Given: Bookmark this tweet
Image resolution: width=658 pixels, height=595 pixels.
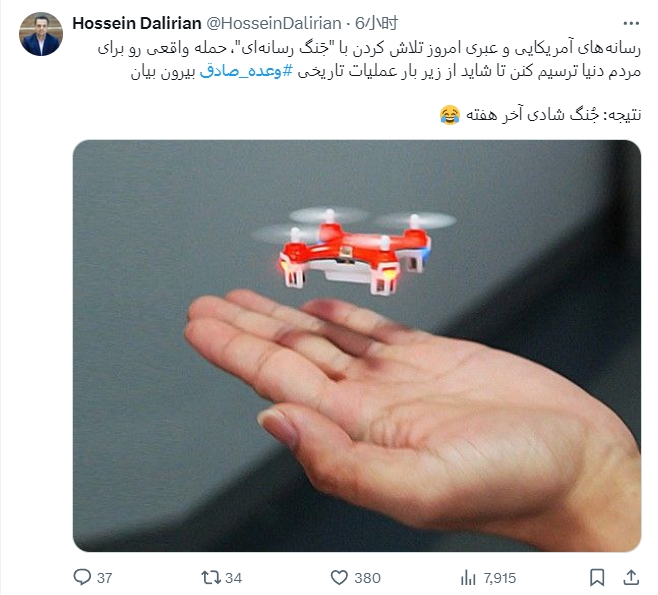Looking at the screenshot, I should point(597,577).
